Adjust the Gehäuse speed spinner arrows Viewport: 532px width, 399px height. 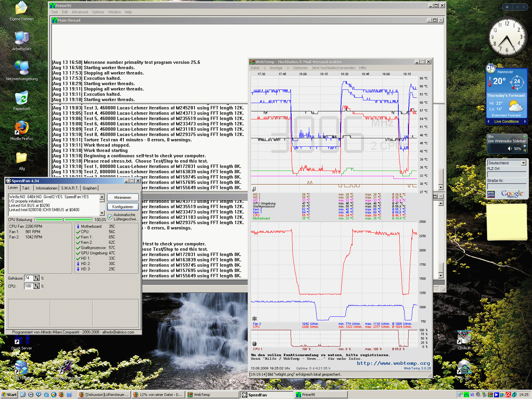pos(37,278)
